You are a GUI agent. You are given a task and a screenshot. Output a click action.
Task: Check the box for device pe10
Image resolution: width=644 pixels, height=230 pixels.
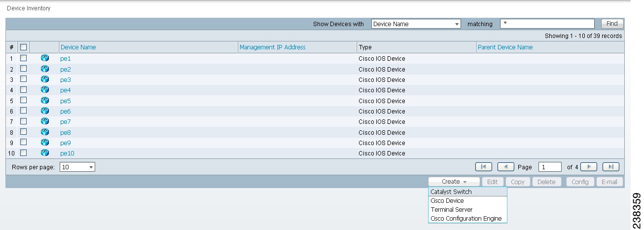(23, 153)
